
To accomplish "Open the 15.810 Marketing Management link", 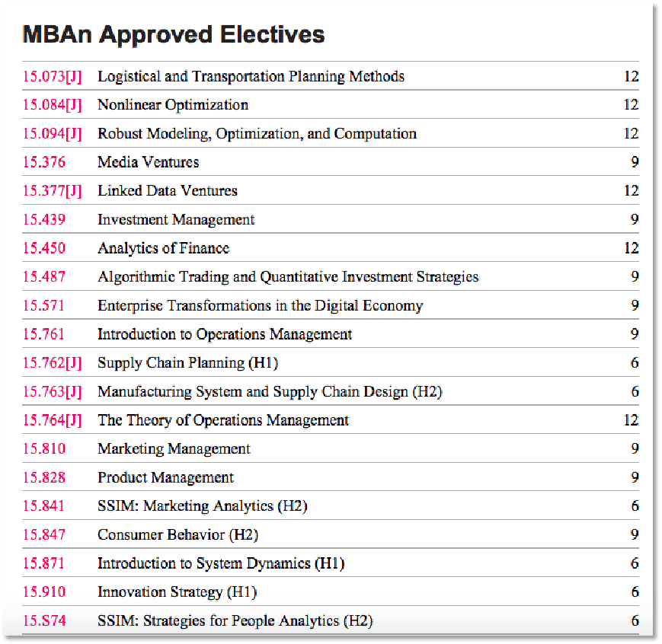I will [x=44, y=448].
